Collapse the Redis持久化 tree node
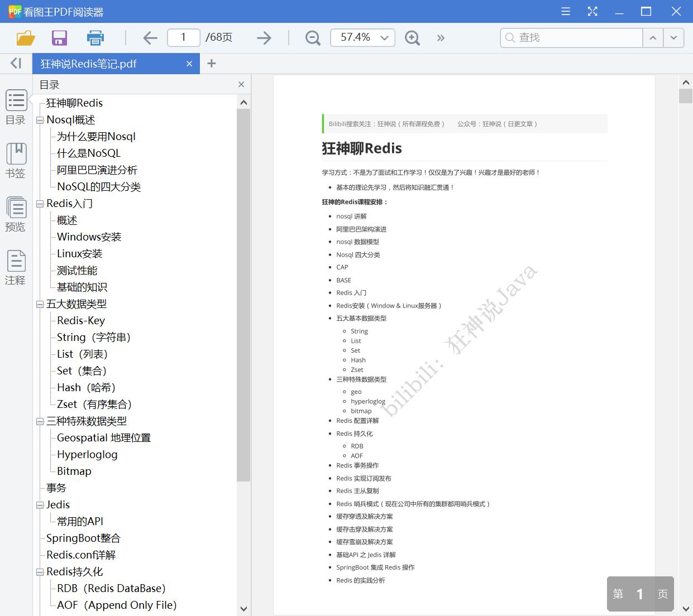Screen dimensions: 693x616 [x=39, y=571]
